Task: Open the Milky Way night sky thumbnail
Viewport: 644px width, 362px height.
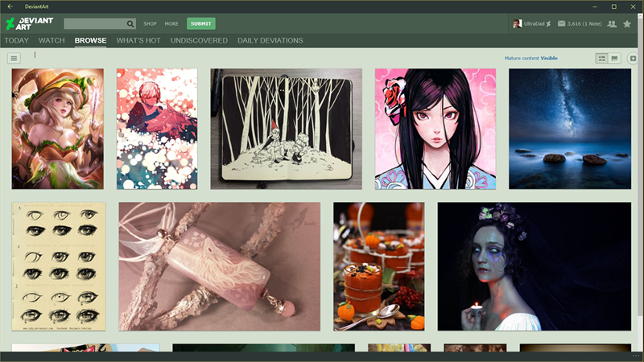Action: tap(570, 129)
